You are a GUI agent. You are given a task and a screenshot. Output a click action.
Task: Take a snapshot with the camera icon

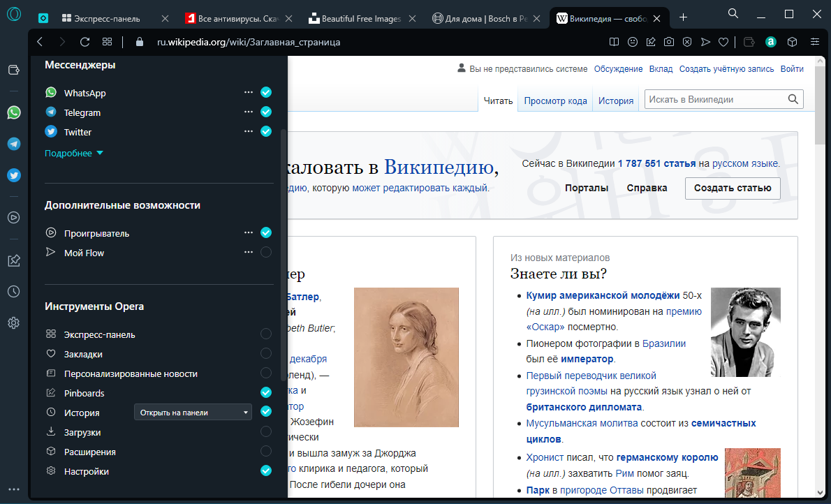669,42
